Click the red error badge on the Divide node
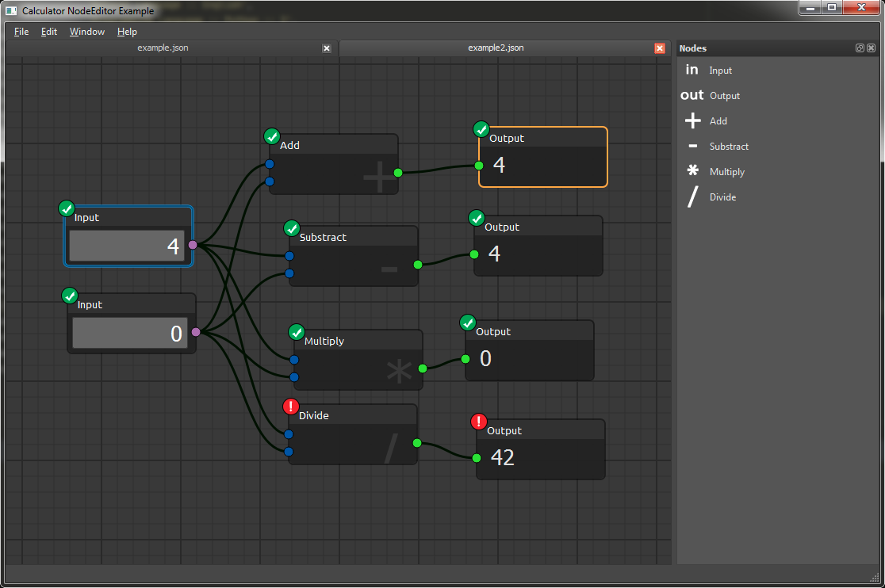Screen dimensions: 885x588 click(291, 407)
